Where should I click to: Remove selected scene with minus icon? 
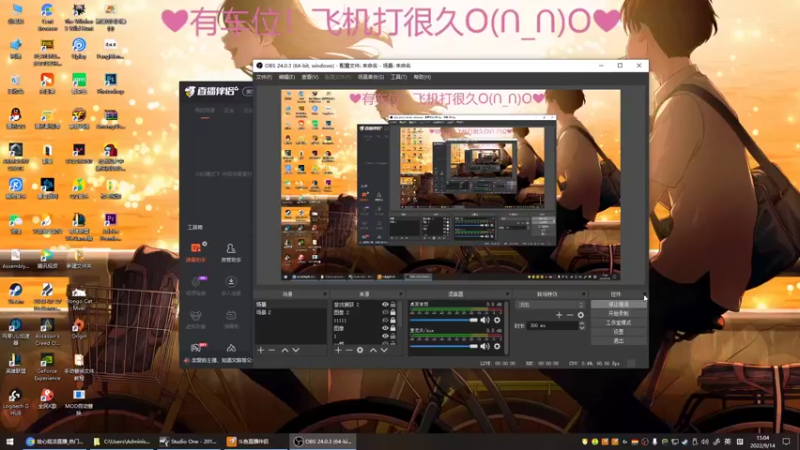coord(271,350)
